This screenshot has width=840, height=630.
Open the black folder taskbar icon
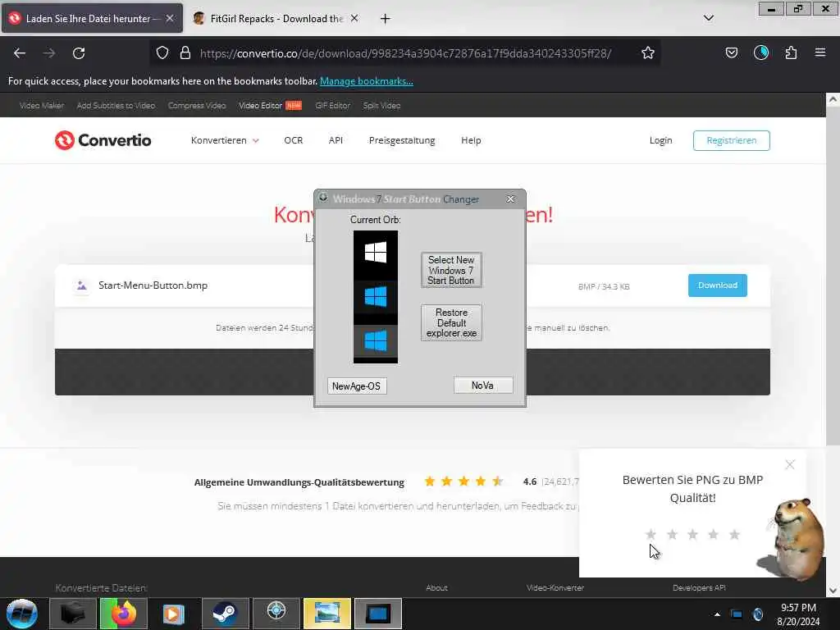click(72, 614)
